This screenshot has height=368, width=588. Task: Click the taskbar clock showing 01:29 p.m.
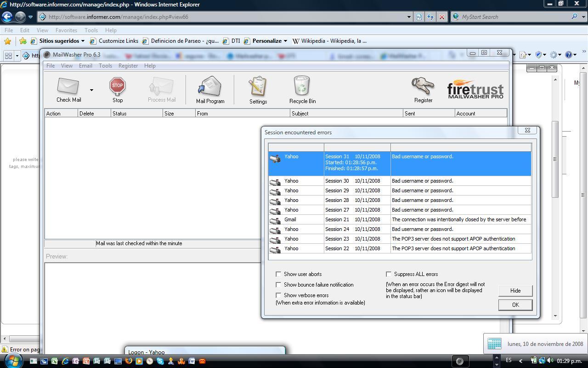569,361
